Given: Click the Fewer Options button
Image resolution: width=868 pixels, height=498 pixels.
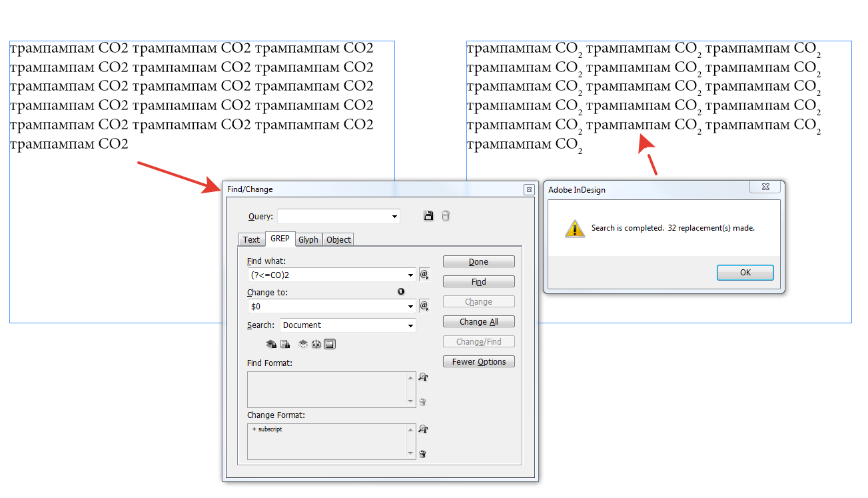Looking at the screenshot, I should (x=478, y=362).
